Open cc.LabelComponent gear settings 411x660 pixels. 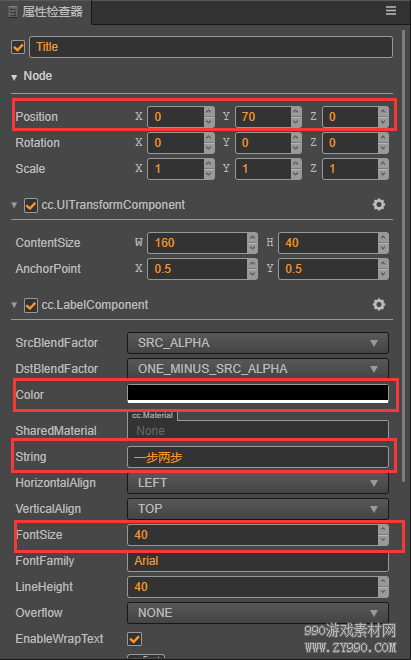(379, 304)
